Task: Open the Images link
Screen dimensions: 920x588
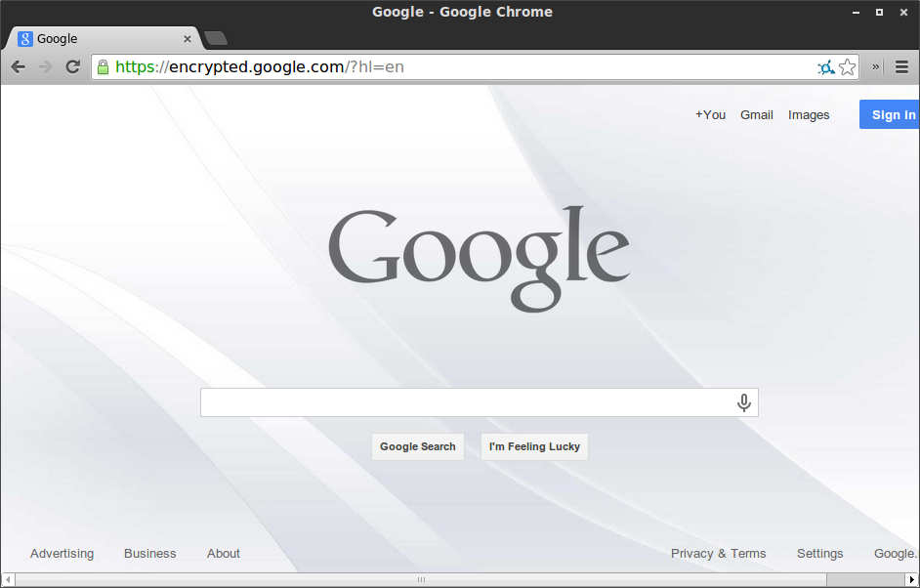Action: click(x=809, y=115)
